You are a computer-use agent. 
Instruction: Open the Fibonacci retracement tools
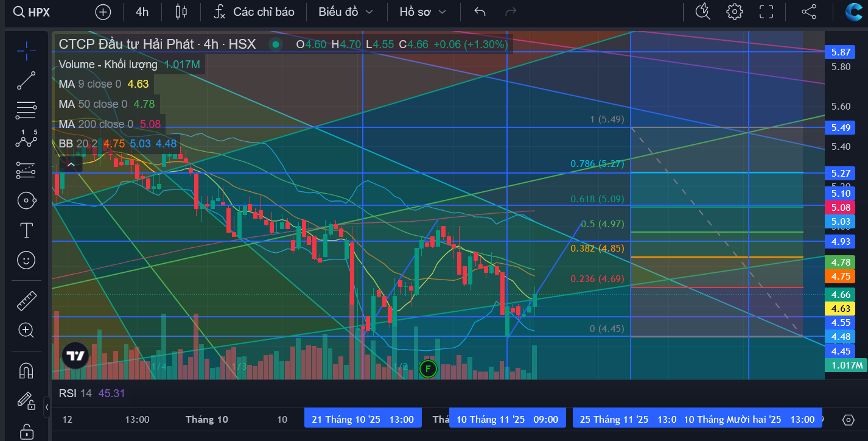[x=26, y=110]
